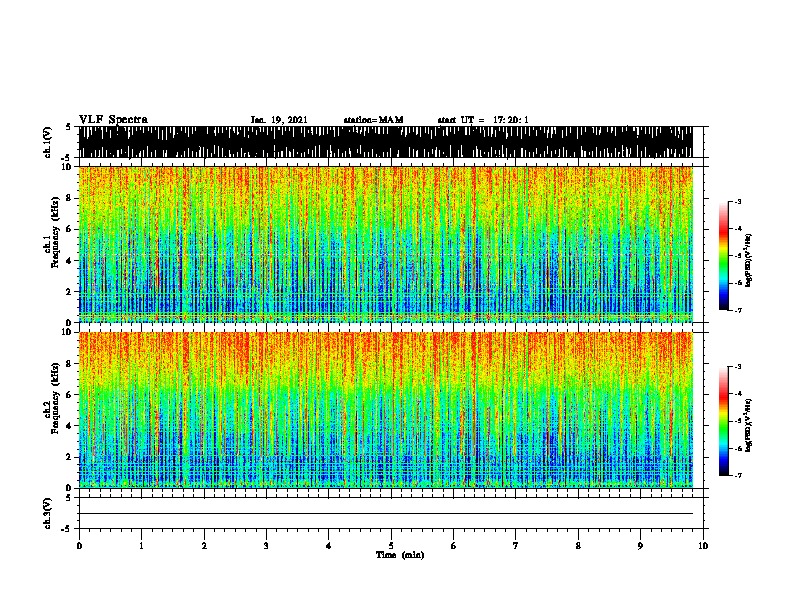Click time axis tick label 6
Screen dimensions: 792x612
(x=453, y=546)
